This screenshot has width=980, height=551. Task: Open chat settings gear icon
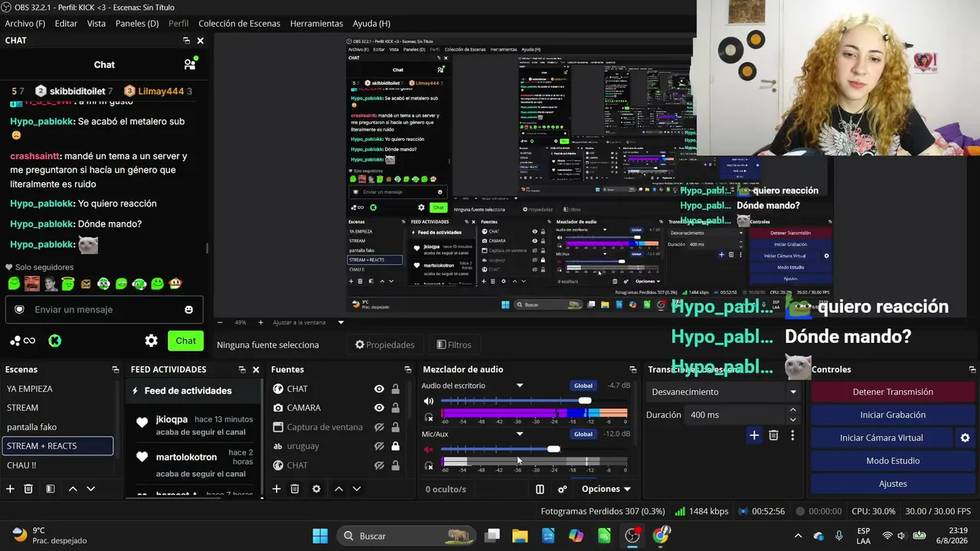pos(152,341)
